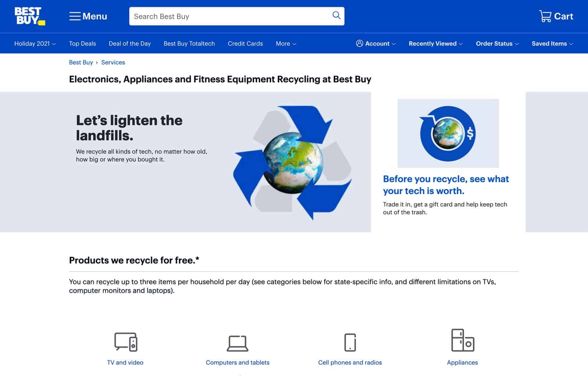This screenshot has width=588, height=376.
Task: Click the TV and video icon
Action: coord(126,342)
